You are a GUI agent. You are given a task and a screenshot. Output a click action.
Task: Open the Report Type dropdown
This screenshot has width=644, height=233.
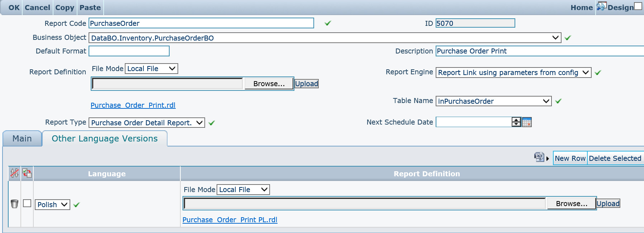point(200,123)
